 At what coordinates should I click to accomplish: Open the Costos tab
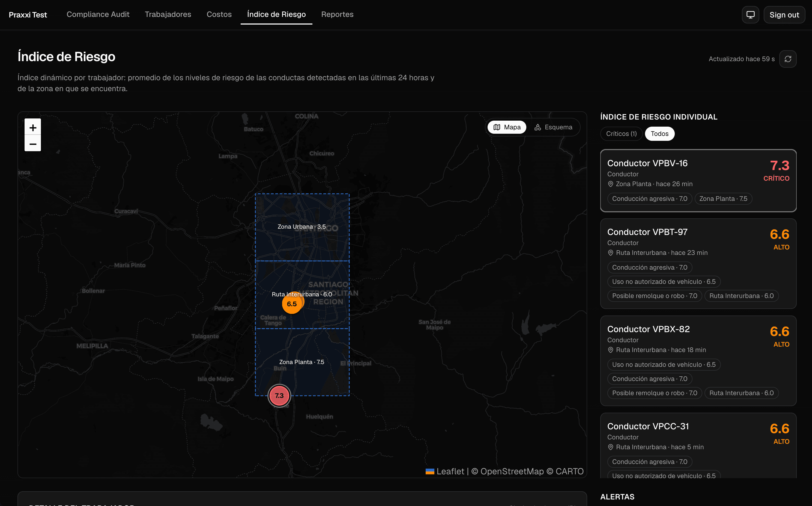point(219,14)
